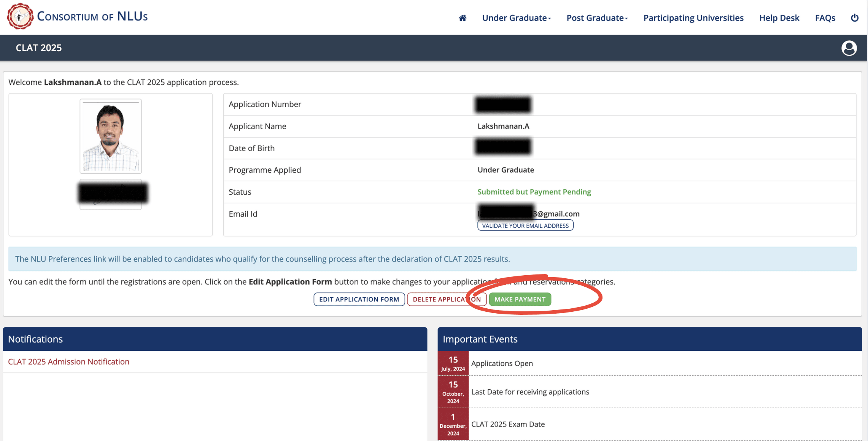The height and width of the screenshot is (441, 868).
Task: Click the Important Events panel header
Action: coord(650,339)
